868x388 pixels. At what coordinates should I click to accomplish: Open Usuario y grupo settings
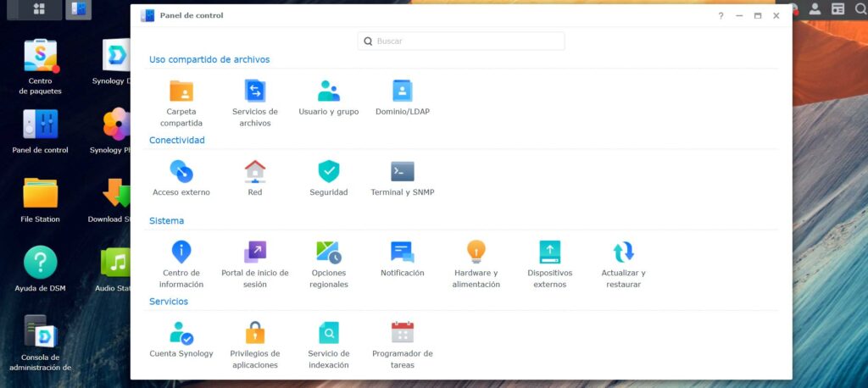click(329, 98)
